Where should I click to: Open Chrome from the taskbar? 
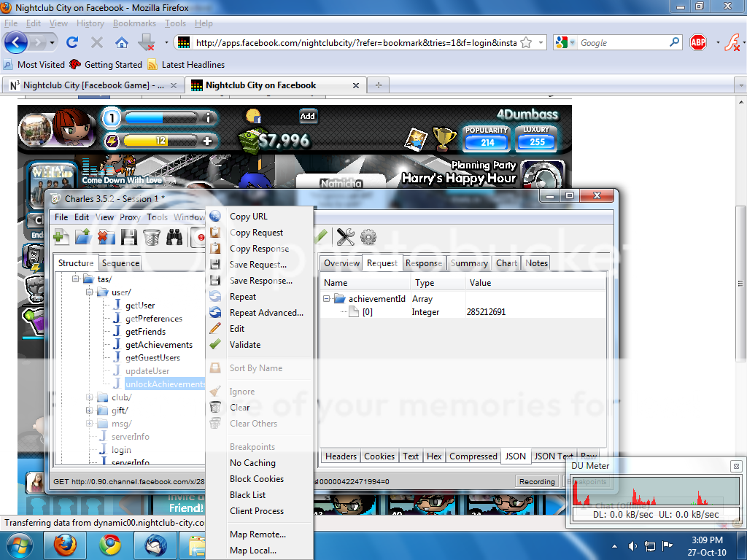(110, 545)
